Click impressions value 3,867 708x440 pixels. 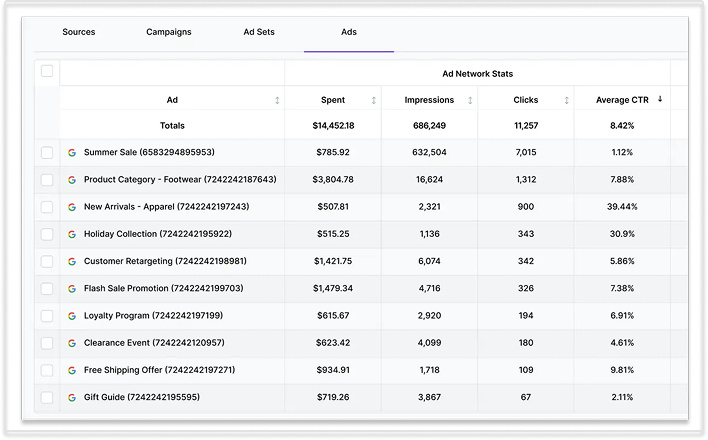click(429, 397)
